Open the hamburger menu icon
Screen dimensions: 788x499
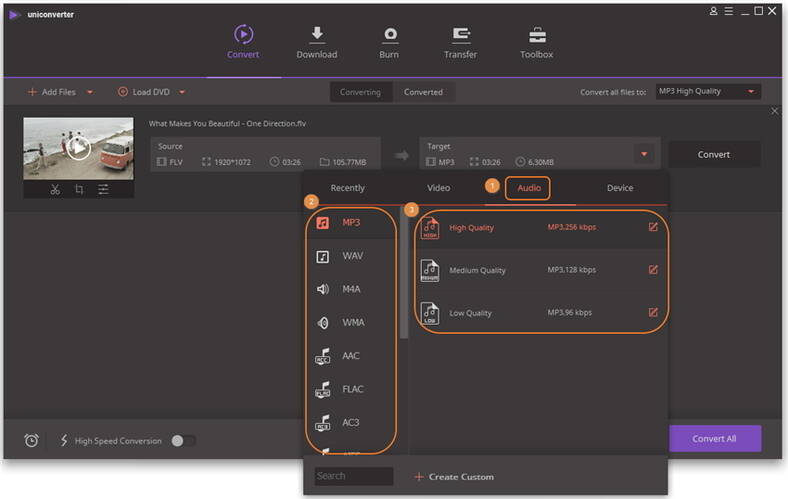point(729,11)
